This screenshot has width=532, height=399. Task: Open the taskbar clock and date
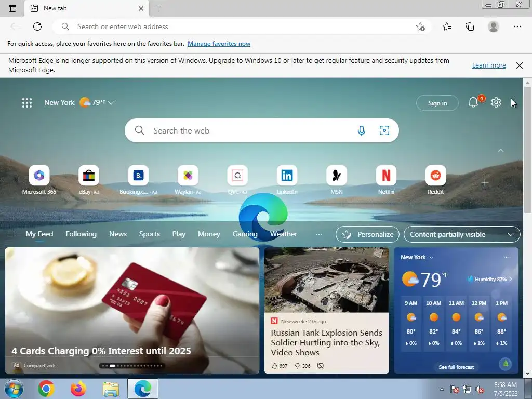coord(506,389)
